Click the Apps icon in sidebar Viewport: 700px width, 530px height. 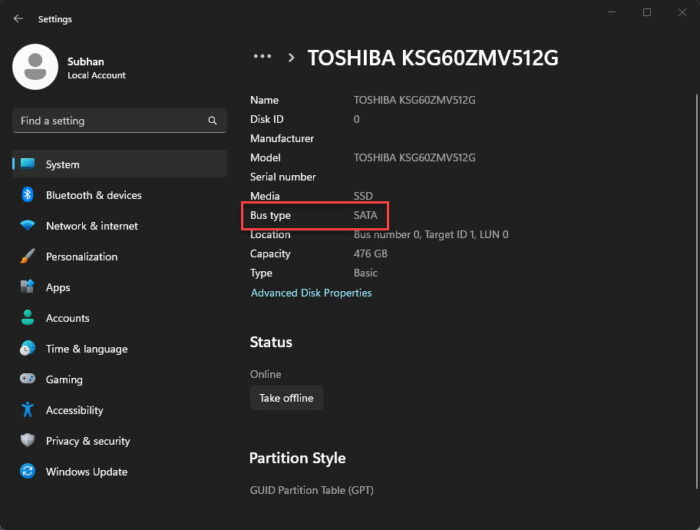pos(28,287)
